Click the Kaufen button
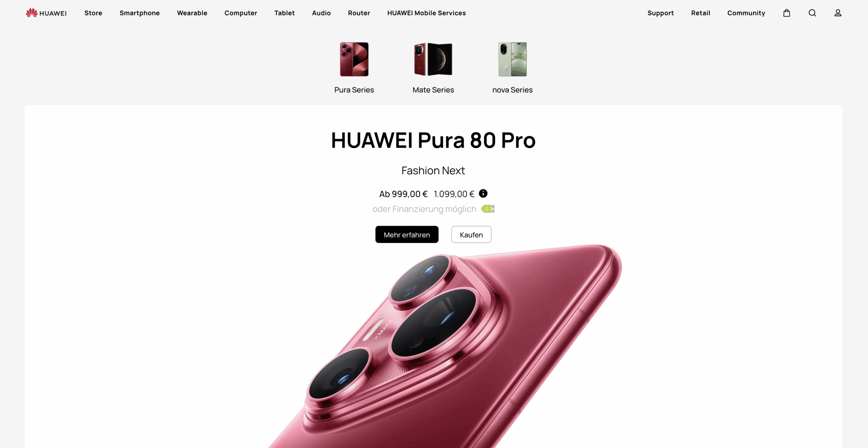The width and height of the screenshot is (868, 448). coord(471,235)
